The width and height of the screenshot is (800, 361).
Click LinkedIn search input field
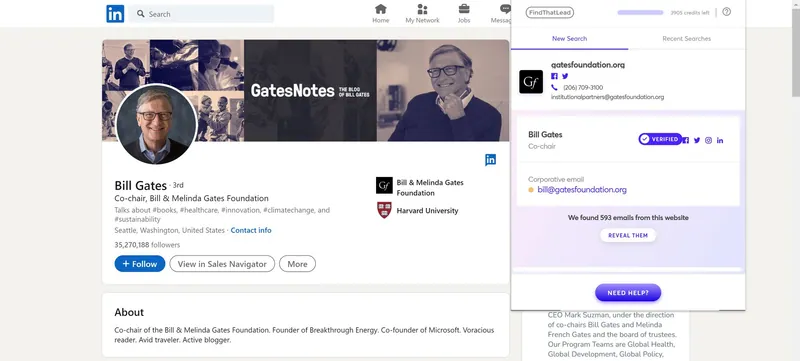point(201,14)
